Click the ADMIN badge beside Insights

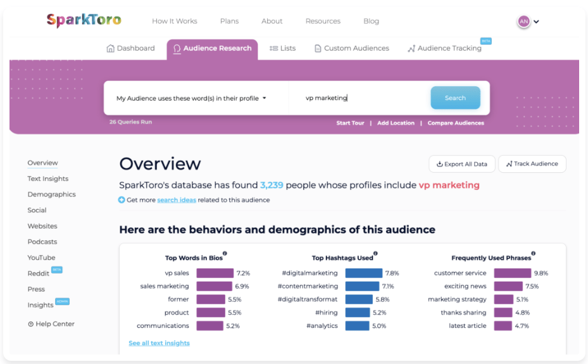[x=62, y=301]
